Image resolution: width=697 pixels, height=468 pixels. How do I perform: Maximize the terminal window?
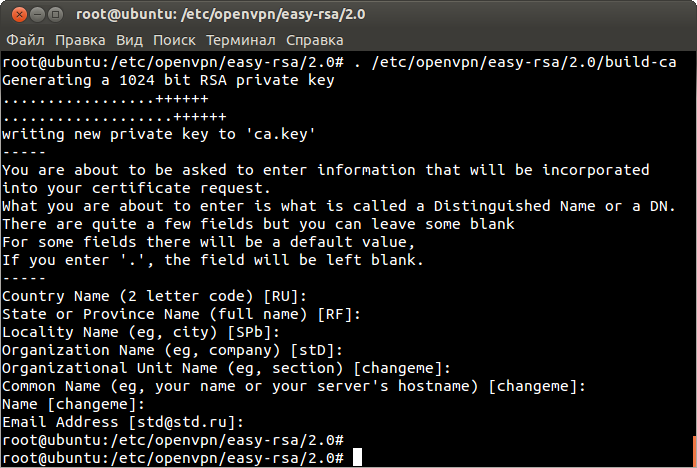(x=55, y=15)
